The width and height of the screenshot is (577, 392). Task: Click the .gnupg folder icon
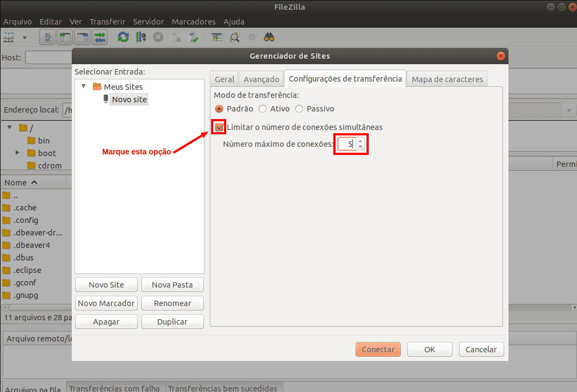coord(7,295)
